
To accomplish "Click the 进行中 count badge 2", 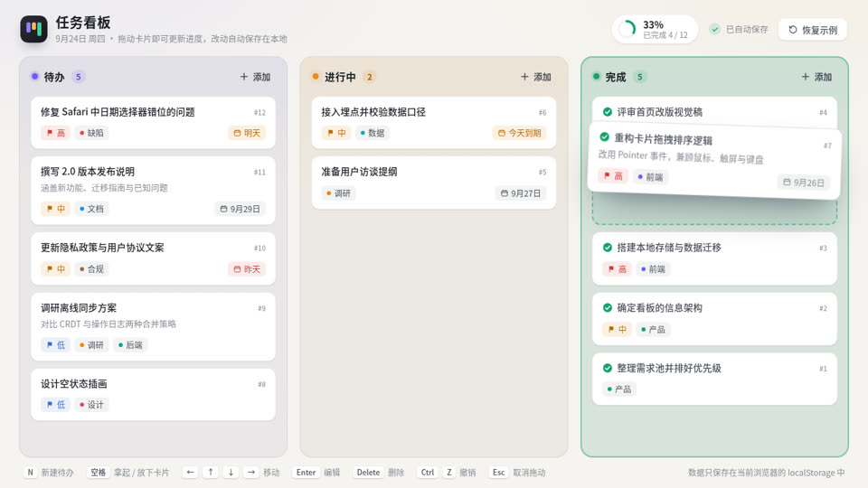I will click(369, 77).
